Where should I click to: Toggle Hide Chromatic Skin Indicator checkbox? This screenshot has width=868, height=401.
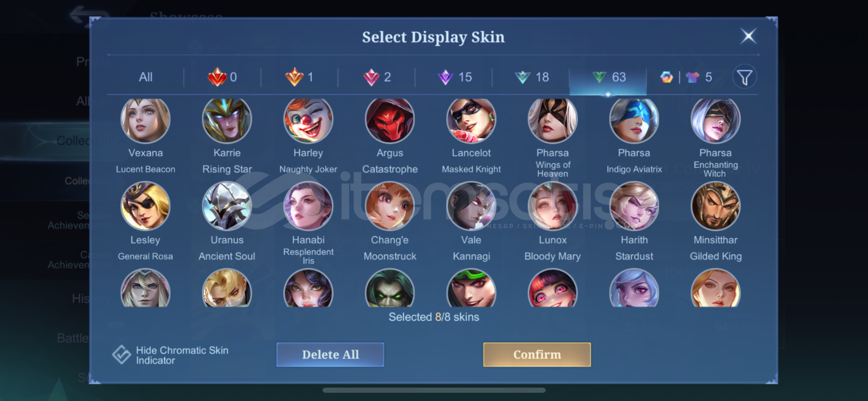tap(121, 355)
